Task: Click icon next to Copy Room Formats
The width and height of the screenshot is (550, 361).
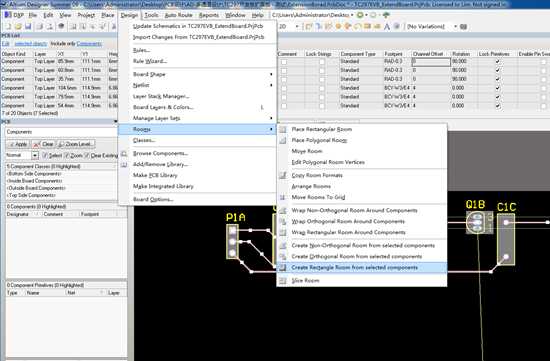Action: point(283,175)
